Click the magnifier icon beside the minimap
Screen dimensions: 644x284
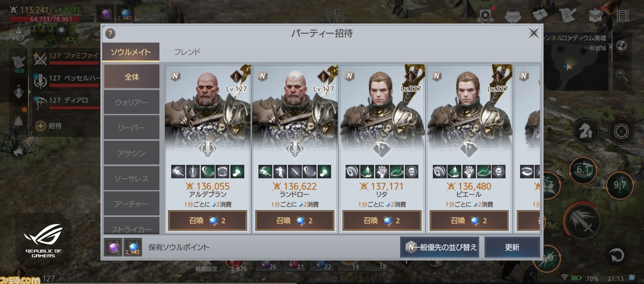[x=622, y=75]
